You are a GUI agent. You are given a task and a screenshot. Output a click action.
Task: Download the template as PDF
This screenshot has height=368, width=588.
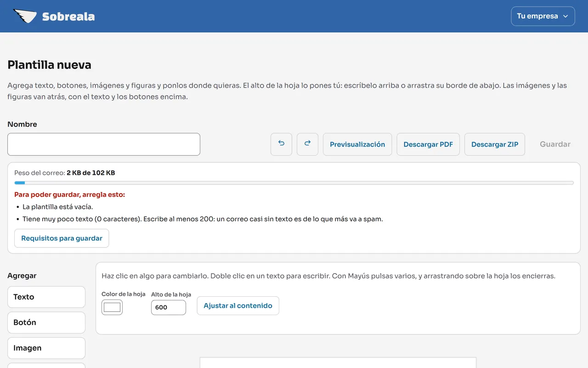coord(428,144)
